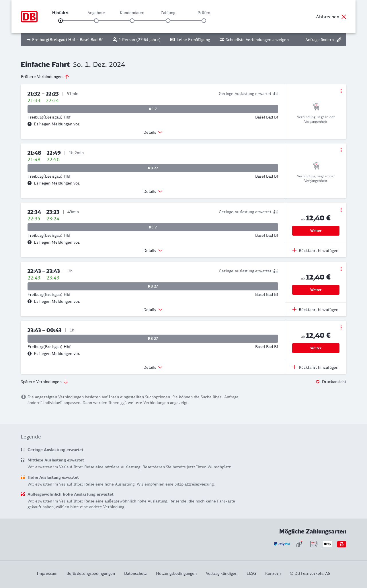
Task: Open three-dot menu for 21:32 connection
Action: pyautogui.click(x=341, y=91)
